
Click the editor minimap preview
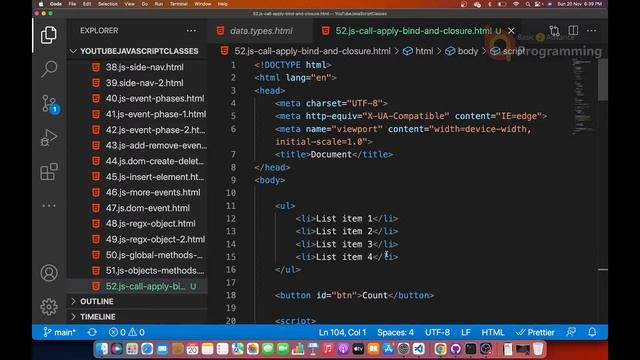tap(583, 96)
